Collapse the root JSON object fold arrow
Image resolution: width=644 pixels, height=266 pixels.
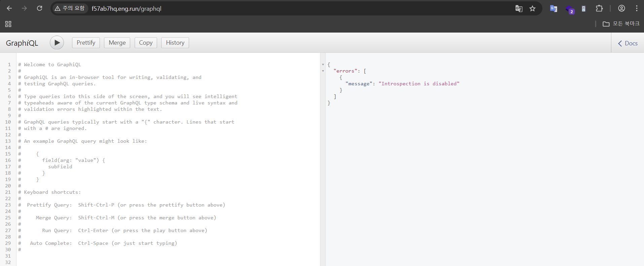[323, 64]
